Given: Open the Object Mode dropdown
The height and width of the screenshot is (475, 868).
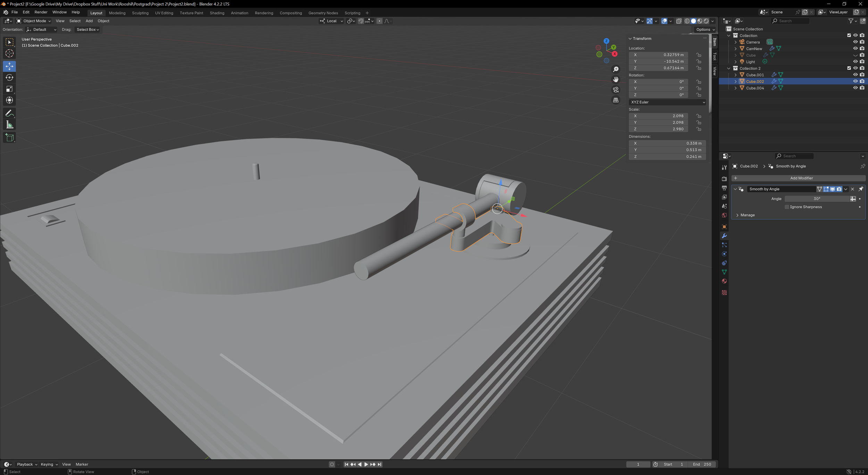Looking at the screenshot, I should pyautogui.click(x=34, y=21).
